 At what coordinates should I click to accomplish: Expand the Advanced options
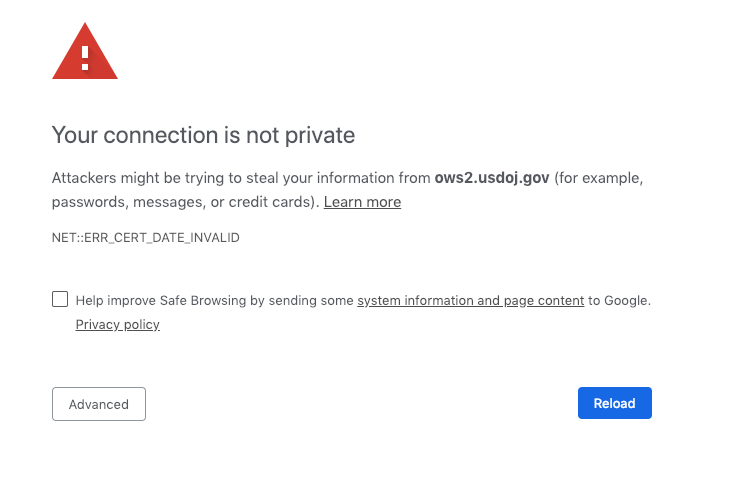99,404
